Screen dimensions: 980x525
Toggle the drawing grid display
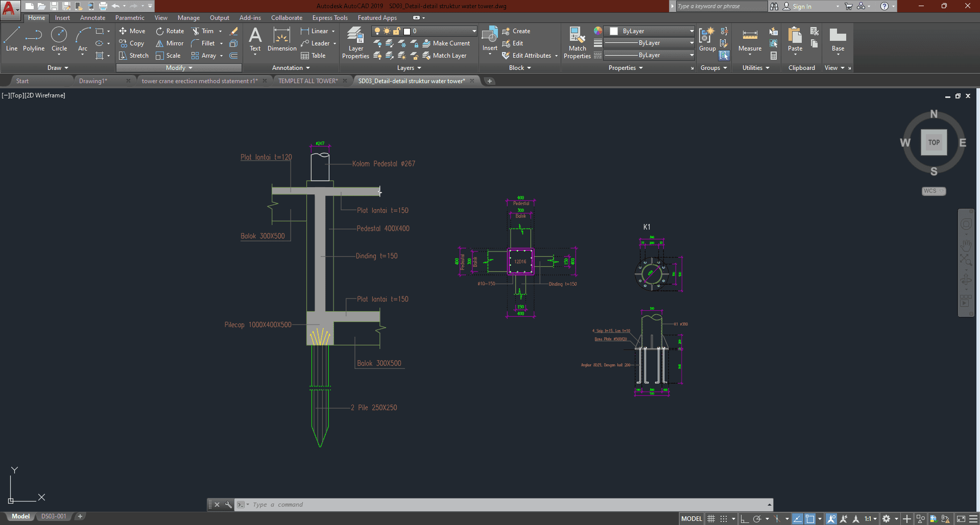pyautogui.click(x=711, y=519)
